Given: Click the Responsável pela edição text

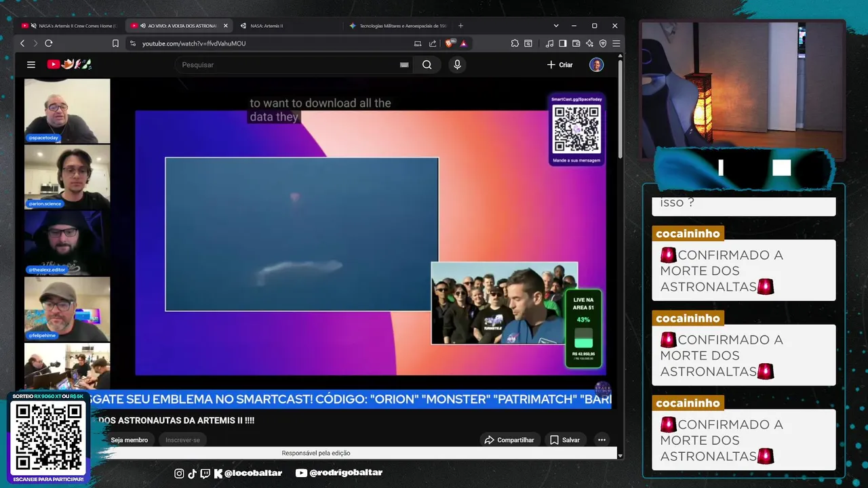Looking at the screenshot, I should point(316,453).
